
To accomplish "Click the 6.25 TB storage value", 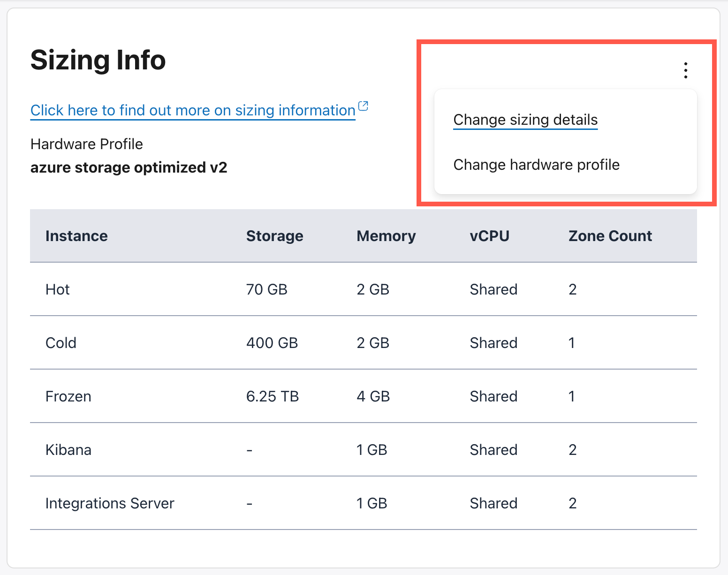I will coord(273,396).
